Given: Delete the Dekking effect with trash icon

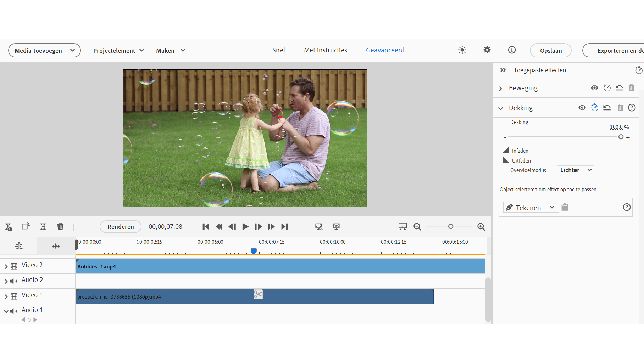Looking at the screenshot, I should 620,108.
